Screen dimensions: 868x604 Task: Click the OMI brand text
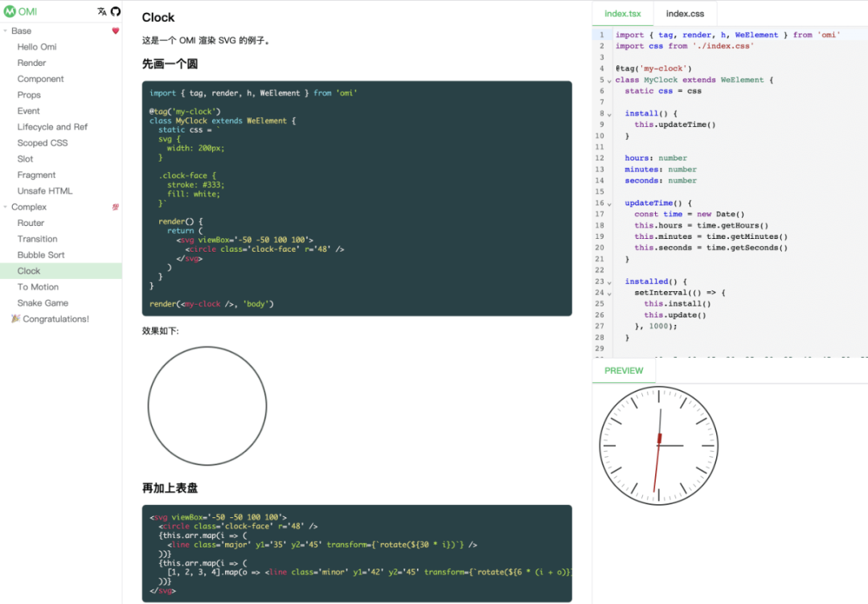pyautogui.click(x=27, y=11)
